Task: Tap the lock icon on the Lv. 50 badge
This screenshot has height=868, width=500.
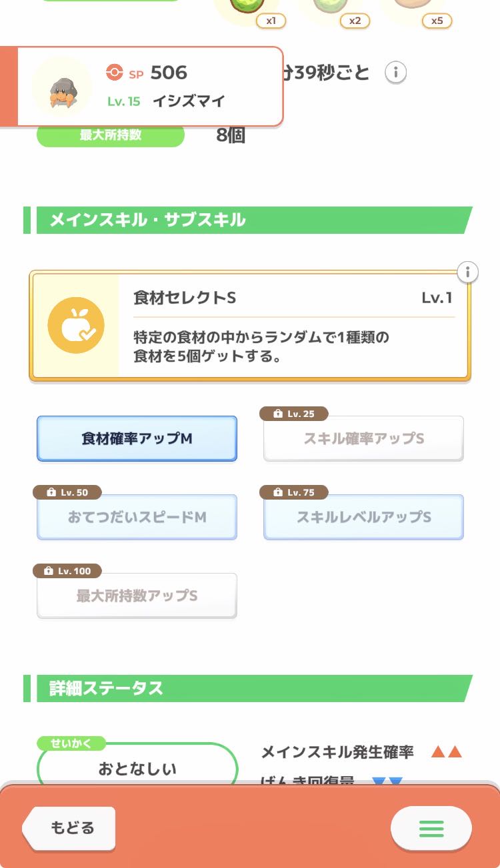Action: click(51, 492)
